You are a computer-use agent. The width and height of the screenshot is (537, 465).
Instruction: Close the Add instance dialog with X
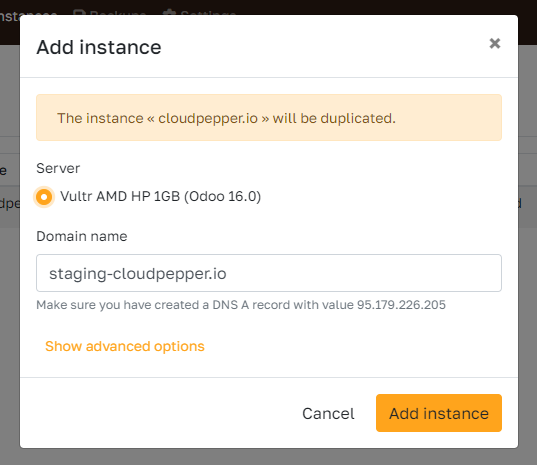tap(495, 43)
